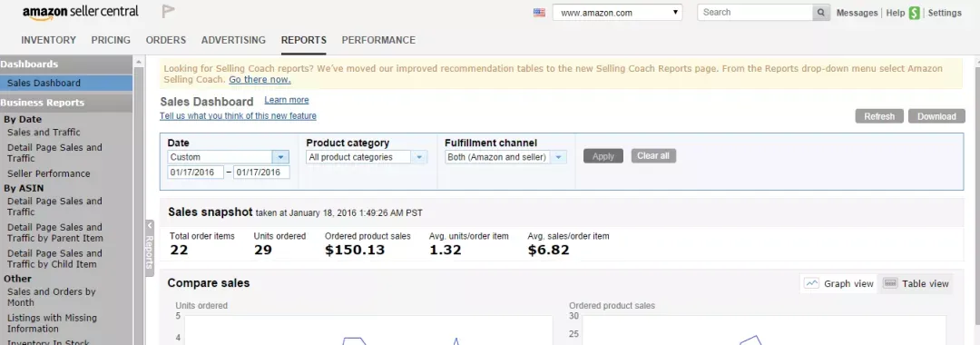This screenshot has width=980, height=345.
Task: Open the REPORTS menu
Action: [304, 40]
